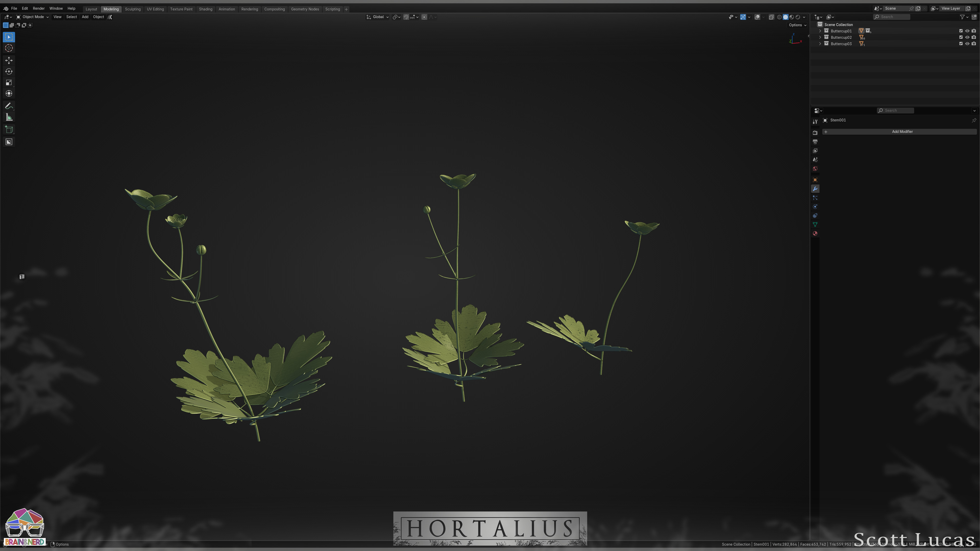Expand the Buttercup02 collection
980x551 pixels.
click(820, 37)
